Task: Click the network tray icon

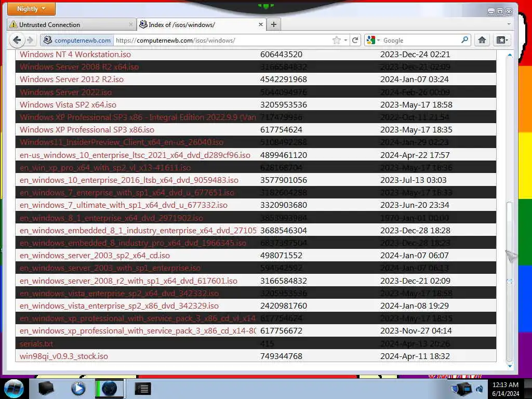Action: (x=462, y=389)
